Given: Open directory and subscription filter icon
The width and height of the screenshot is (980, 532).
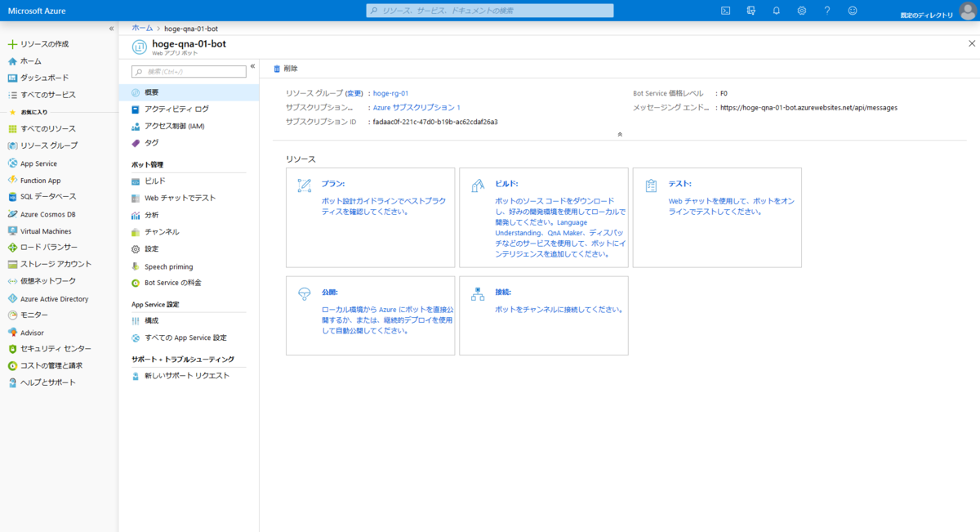Looking at the screenshot, I should pyautogui.click(x=751, y=11).
